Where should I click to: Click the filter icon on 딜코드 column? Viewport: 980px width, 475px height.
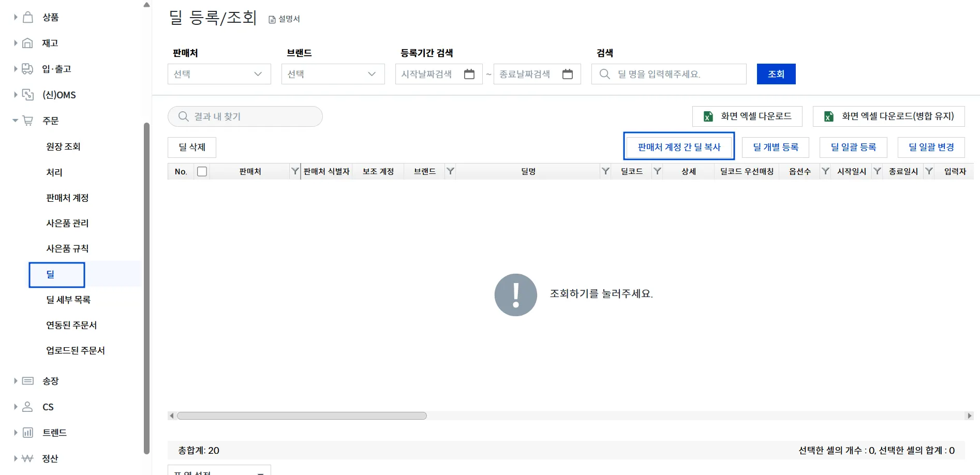coord(657,171)
